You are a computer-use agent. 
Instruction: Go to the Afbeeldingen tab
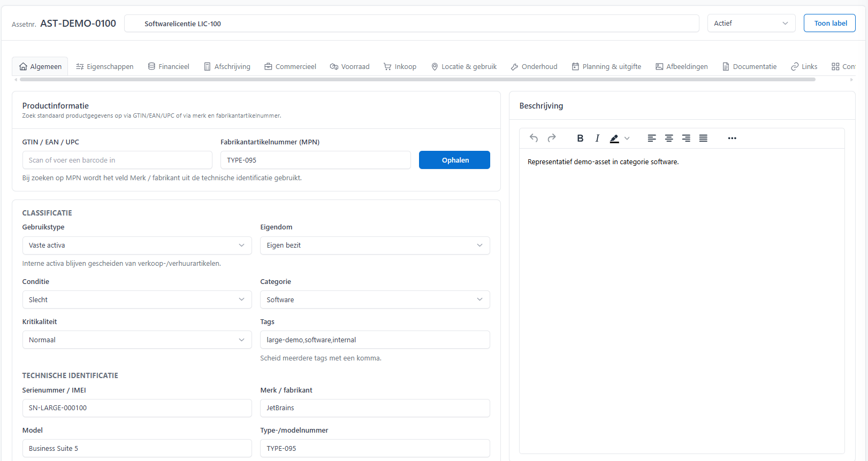click(x=682, y=66)
